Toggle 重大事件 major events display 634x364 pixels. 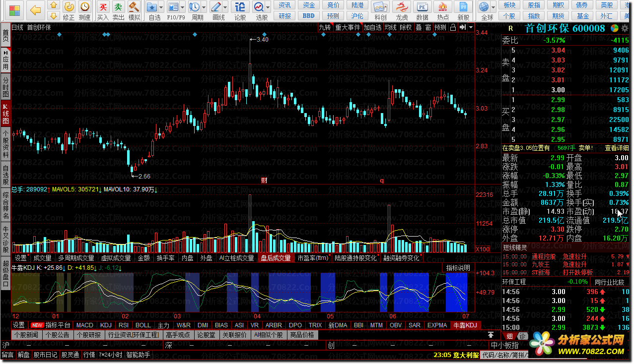pos(348,28)
